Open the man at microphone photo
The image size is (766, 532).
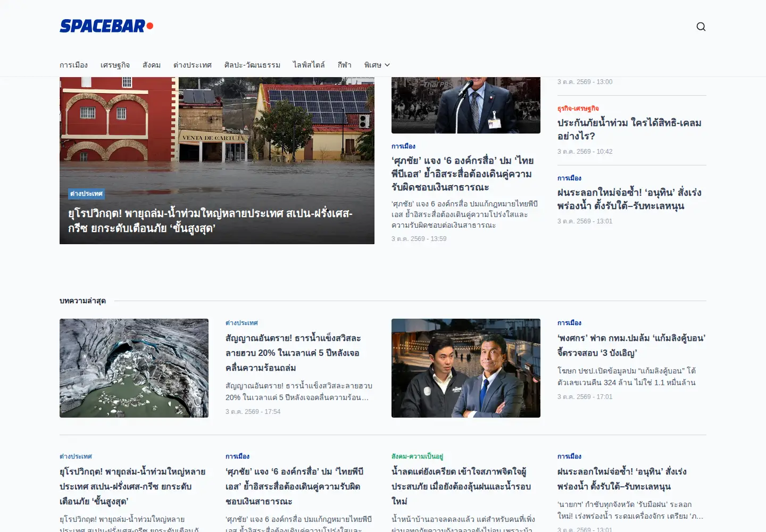(x=466, y=105)
